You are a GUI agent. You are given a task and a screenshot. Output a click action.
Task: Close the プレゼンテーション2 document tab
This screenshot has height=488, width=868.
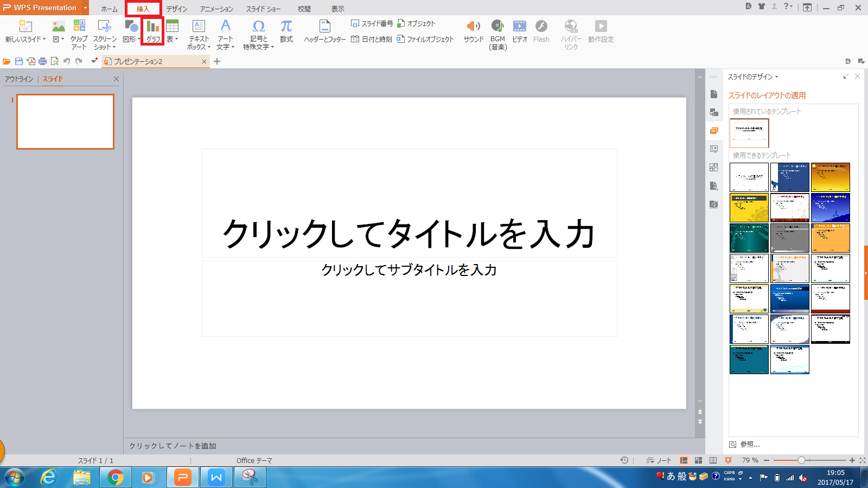click(204, 62)
